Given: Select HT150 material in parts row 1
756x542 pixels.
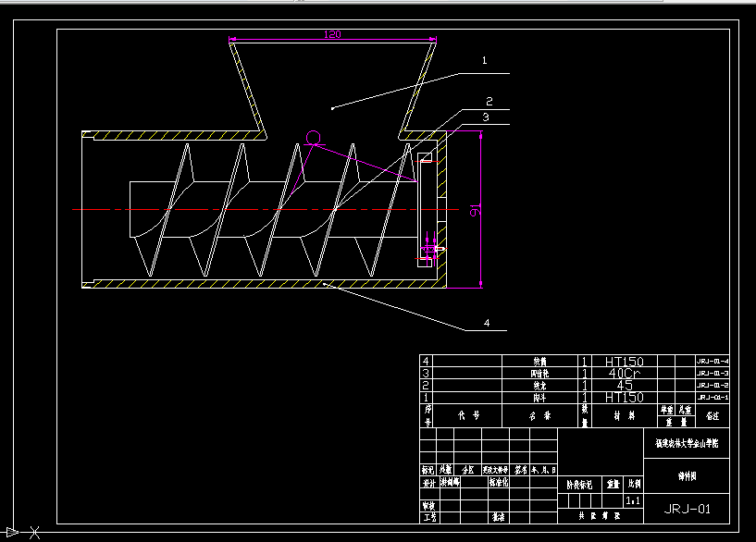Looking at the screenshot, I should pos(625,398).
